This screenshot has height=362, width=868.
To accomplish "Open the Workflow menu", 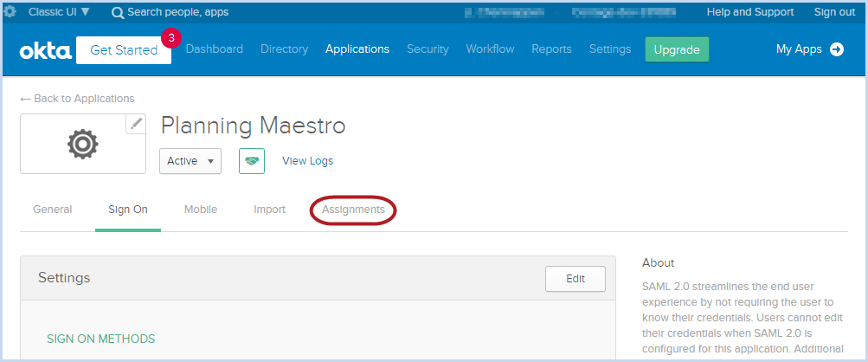I will pyautogui.click(x=490, y=48).
